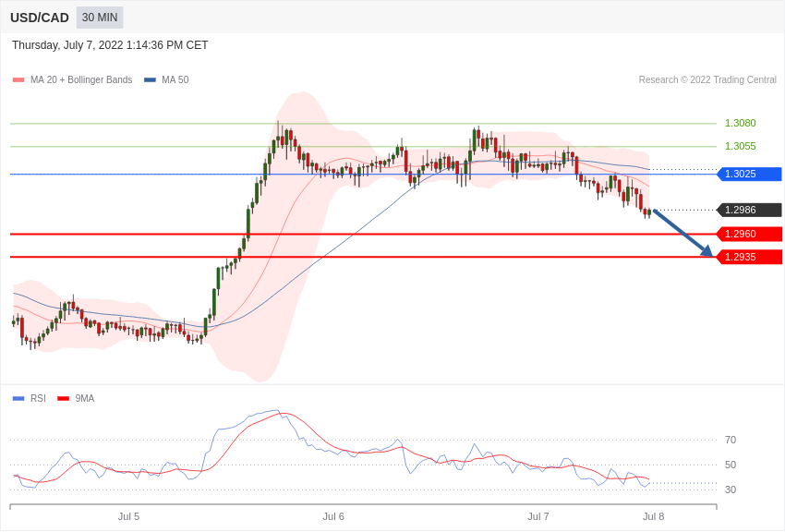Select the red 1.2935 support price tag
Image resolution: width=785 pixels, height=532 pixels.
pyautogui.click(x=749, y=257)
